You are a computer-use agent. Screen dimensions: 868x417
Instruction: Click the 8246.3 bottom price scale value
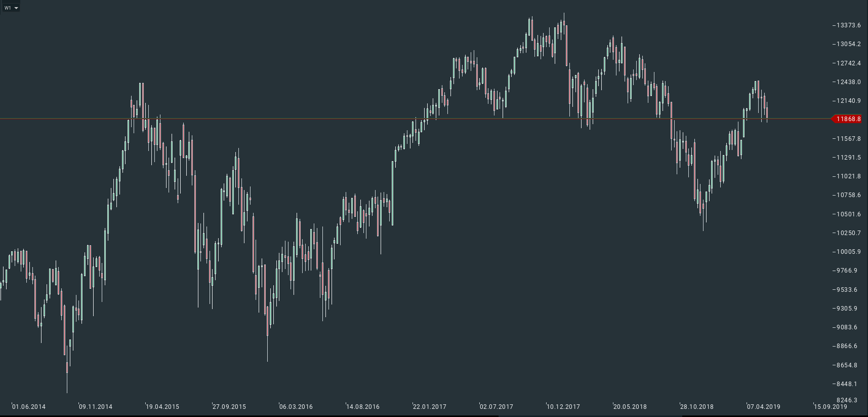pyautogui.click(x=847, y=400)
